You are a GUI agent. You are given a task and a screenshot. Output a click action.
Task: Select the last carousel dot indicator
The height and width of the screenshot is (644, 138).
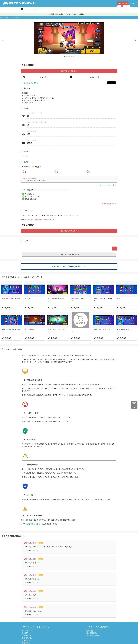pyautogui.click(x=73, y=56)
